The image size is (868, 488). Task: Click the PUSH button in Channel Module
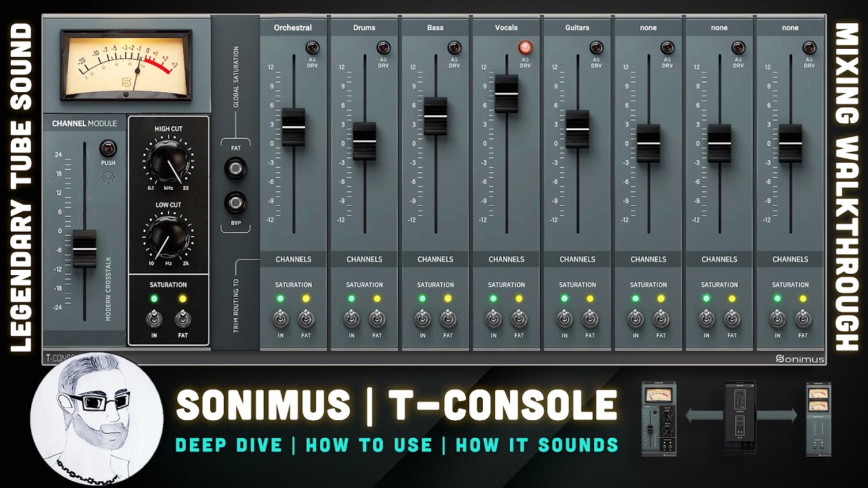point(108,148)
